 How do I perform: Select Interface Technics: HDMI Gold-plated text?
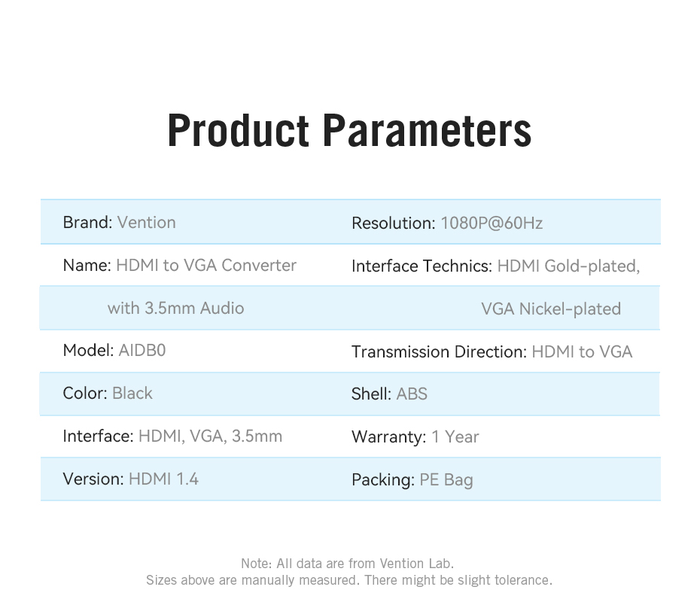[495, 266]
